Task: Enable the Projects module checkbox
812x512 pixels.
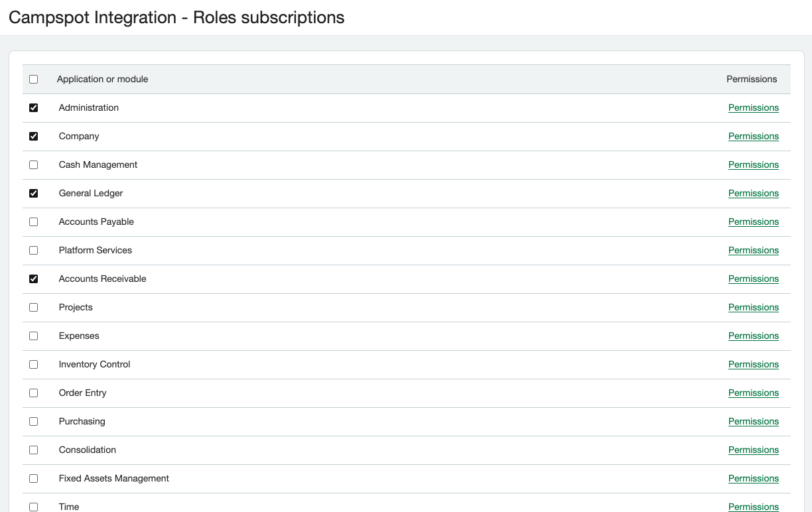Action: 34,307
